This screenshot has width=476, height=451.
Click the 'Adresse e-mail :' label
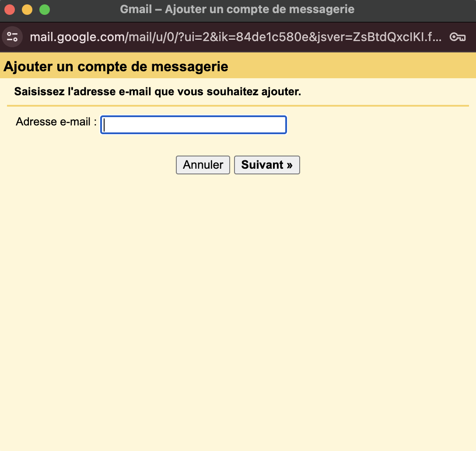56,121
